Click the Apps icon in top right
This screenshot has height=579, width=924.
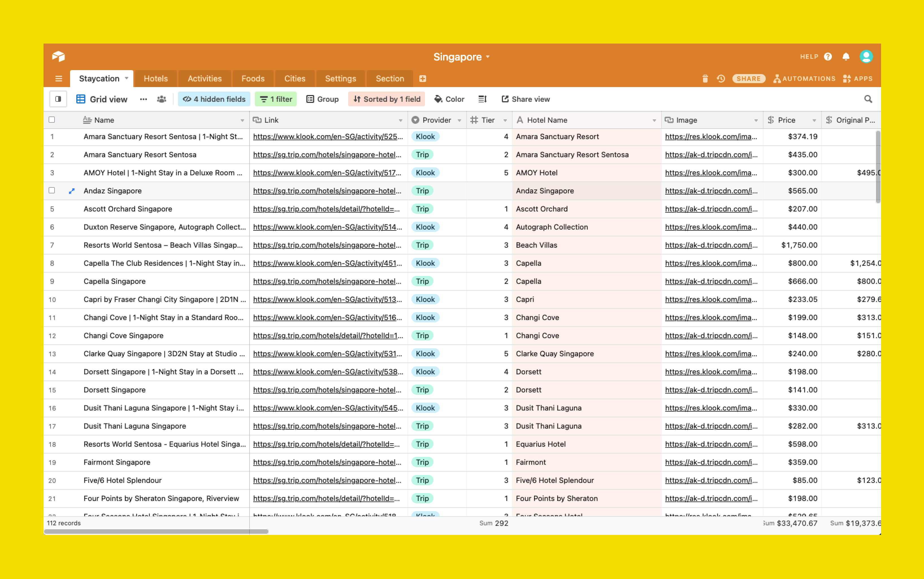pos(859,78)
